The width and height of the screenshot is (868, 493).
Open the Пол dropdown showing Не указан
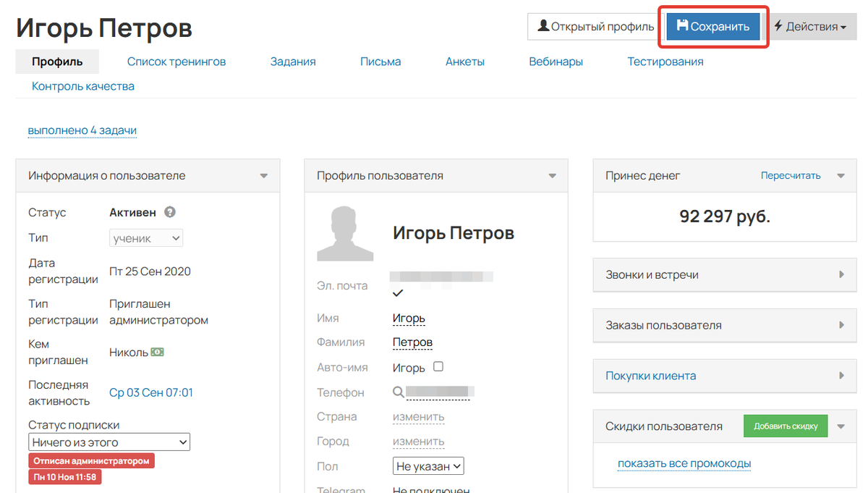[428, 467]
